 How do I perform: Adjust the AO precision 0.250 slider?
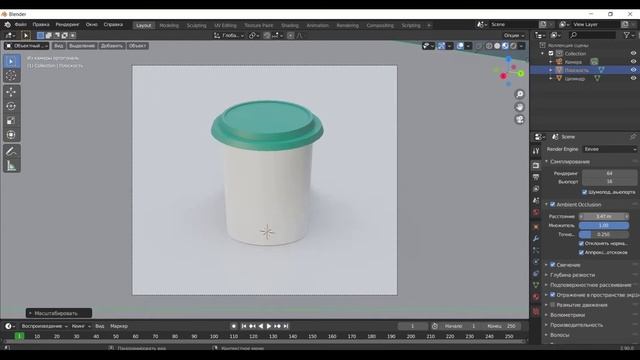(x=604, y=234)
